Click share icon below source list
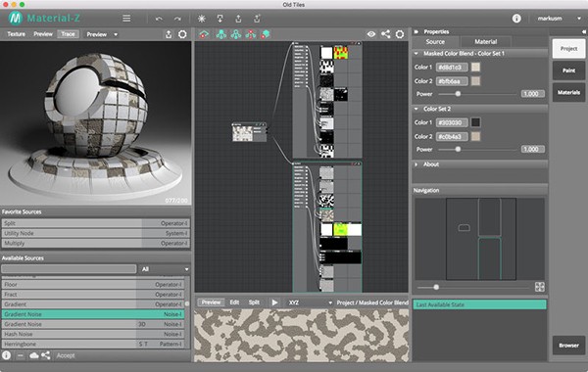The height and width of the screenshot is (372, 588). pyautogui.click(x=46, y=355)
